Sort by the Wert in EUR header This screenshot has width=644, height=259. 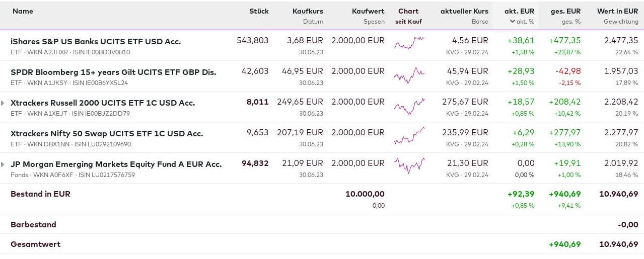click(x=617, y=11)
